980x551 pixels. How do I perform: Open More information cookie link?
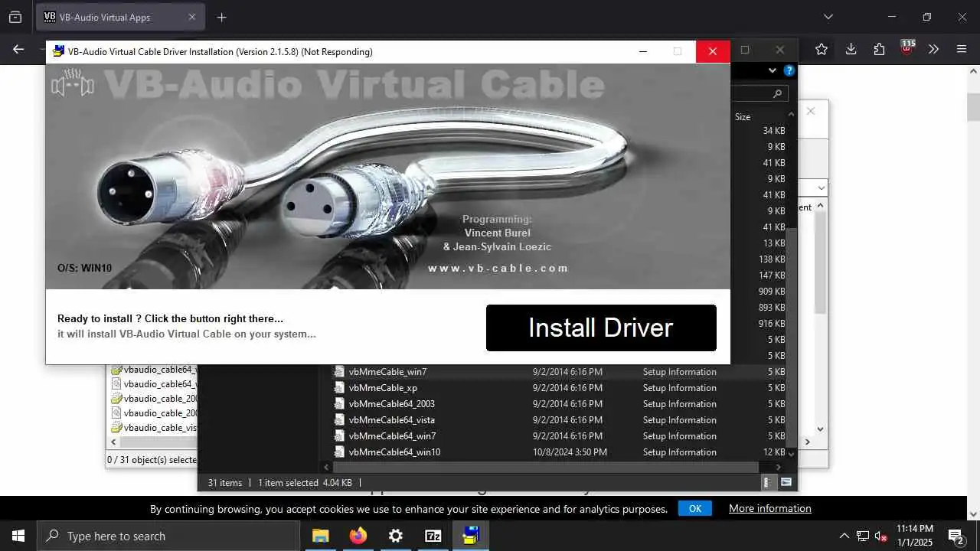click(770, 508)
